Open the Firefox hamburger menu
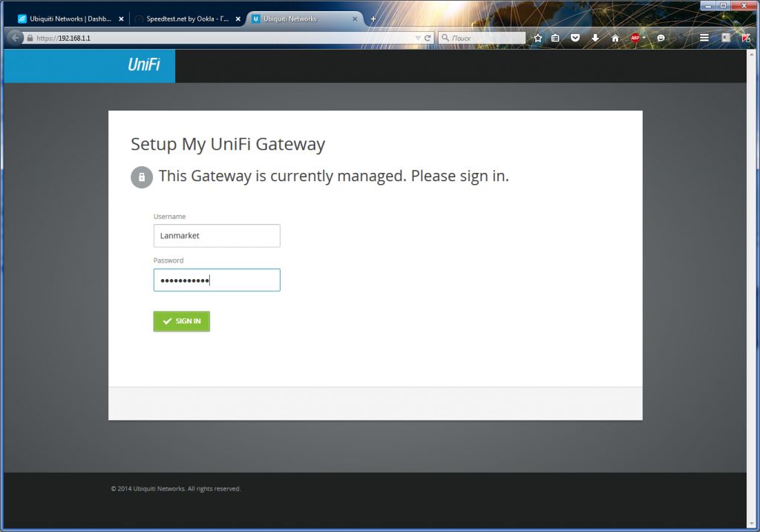 pos(704,38)
